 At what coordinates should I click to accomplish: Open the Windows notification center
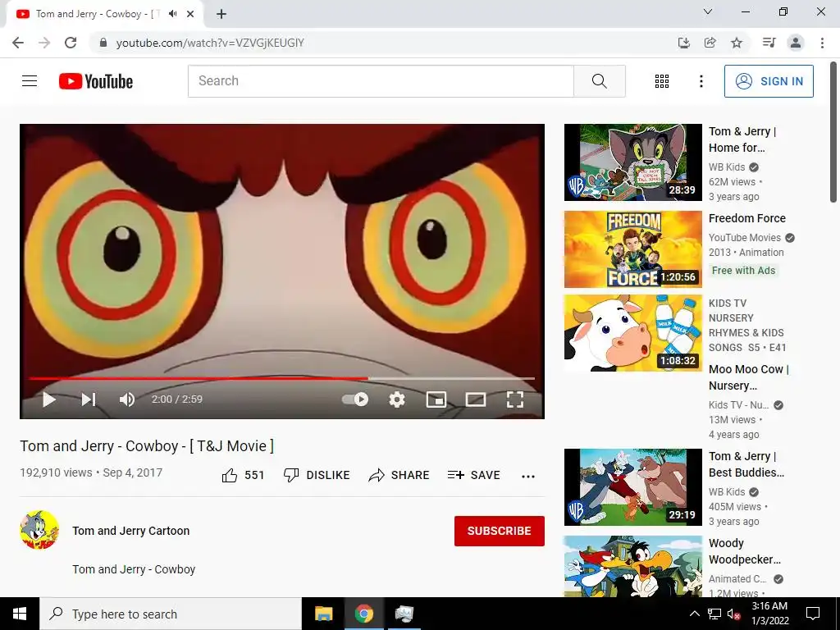[x=813, y=614]
